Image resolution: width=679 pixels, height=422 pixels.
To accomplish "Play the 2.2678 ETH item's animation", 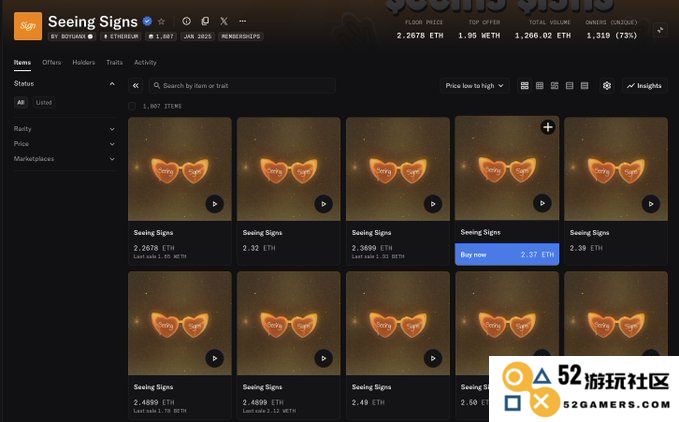I will tap(215, 204).
